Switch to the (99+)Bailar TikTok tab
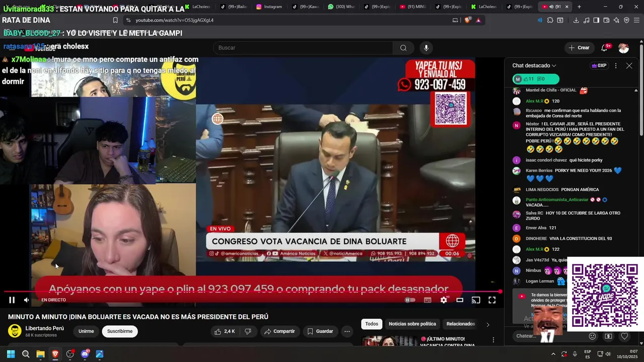Screen dimensions: 644x362 [233, 7]
